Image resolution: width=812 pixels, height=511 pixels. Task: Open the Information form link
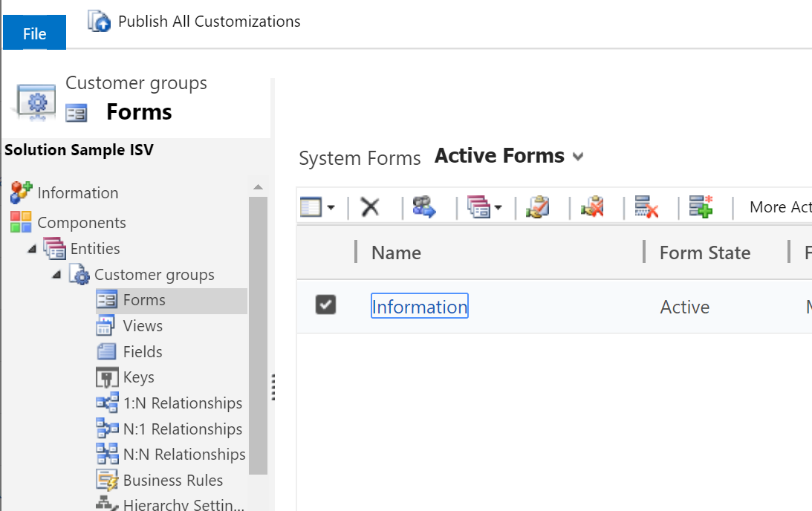pos(419,307)
